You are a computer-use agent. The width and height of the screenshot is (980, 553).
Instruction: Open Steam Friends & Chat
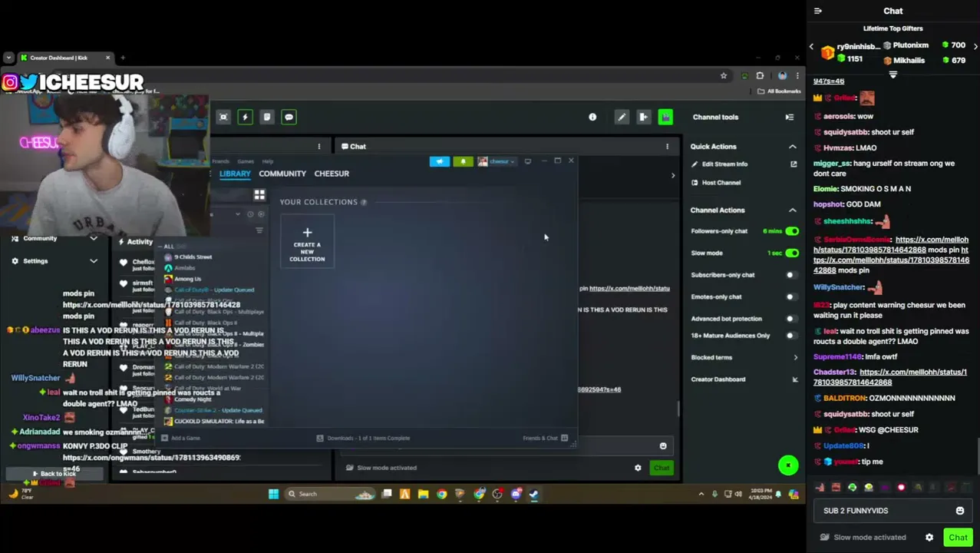[545, 438]
